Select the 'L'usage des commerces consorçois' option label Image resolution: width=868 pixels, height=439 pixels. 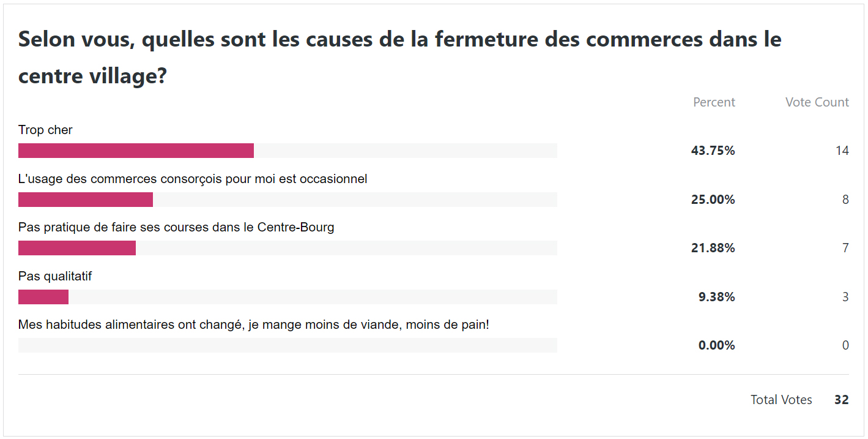click(193, 179)
